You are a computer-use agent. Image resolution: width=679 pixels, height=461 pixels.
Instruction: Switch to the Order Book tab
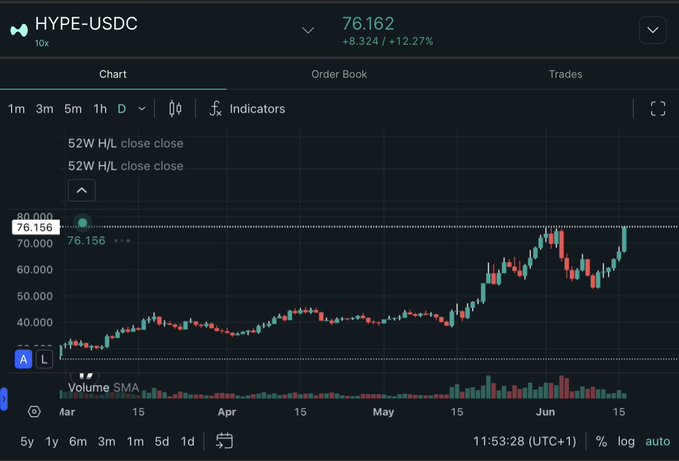[339, 74]
